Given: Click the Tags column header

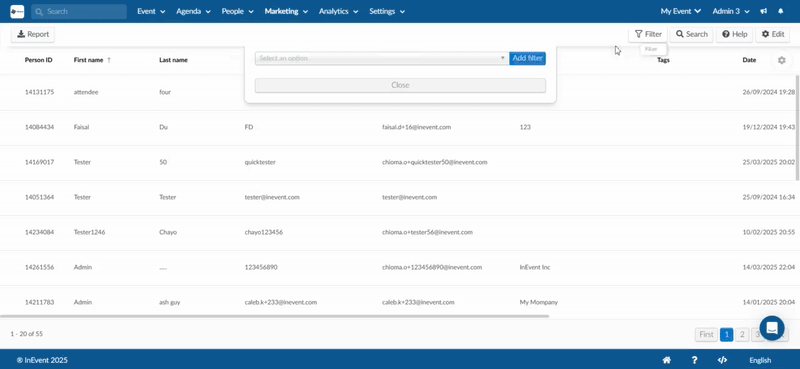Looking at the screenshot, I should pos(663,60).
